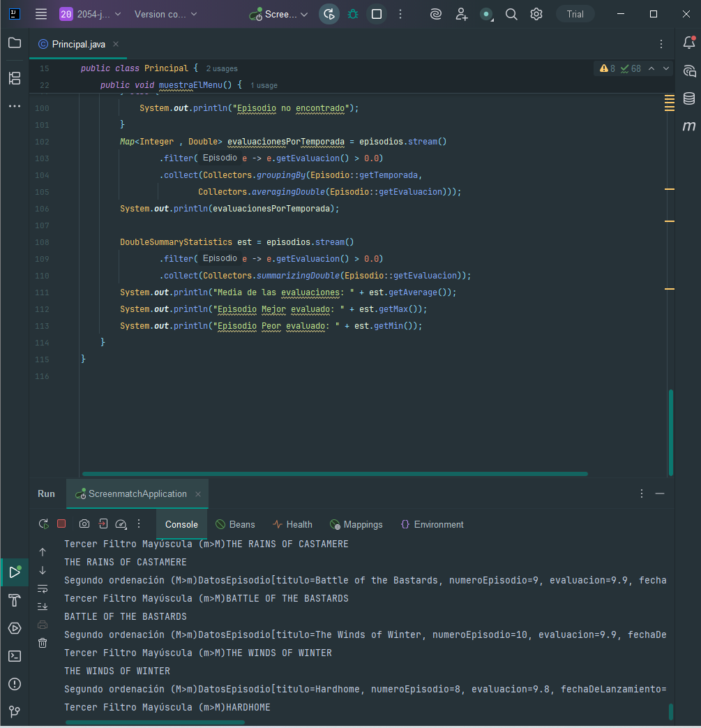The width and height of the screenshot is (701, 728).
Task: Open Build hammer tool window
Action: [x=15, y=600]
